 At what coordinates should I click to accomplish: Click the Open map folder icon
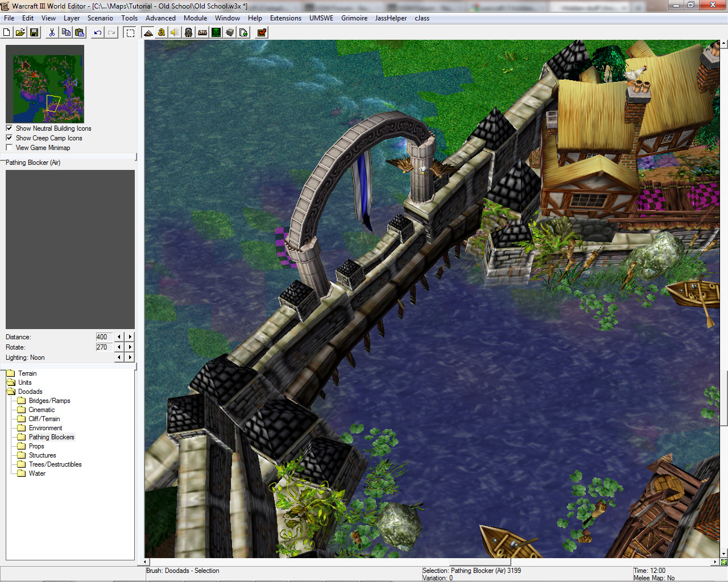click(20, 32)
